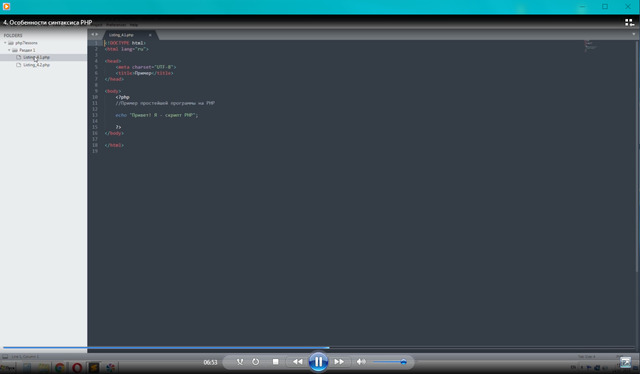Open the tab list dropdown arrow
The height and width of the screenshot is (374, 640).
[633, 34]
